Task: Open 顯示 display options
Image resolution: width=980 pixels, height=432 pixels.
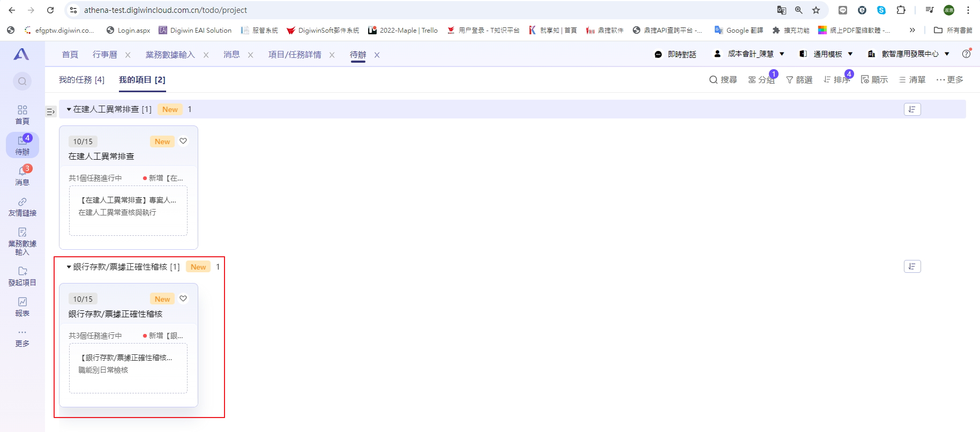Action: click(874, 80)
